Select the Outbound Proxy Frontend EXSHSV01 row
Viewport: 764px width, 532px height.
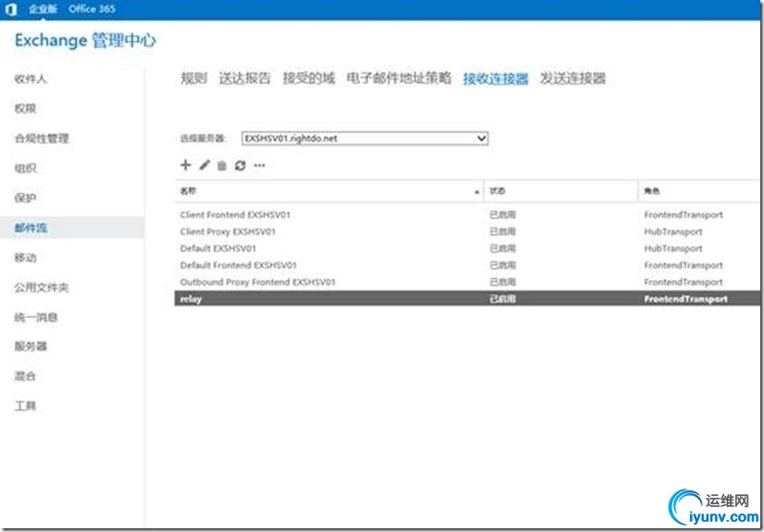coord(468,282)
